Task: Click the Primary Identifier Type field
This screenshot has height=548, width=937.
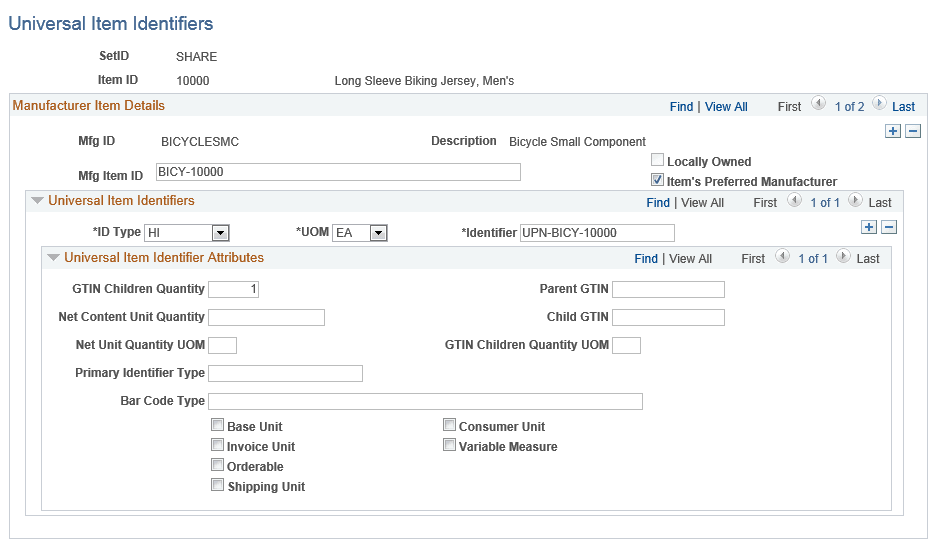Action: point(286,374)
